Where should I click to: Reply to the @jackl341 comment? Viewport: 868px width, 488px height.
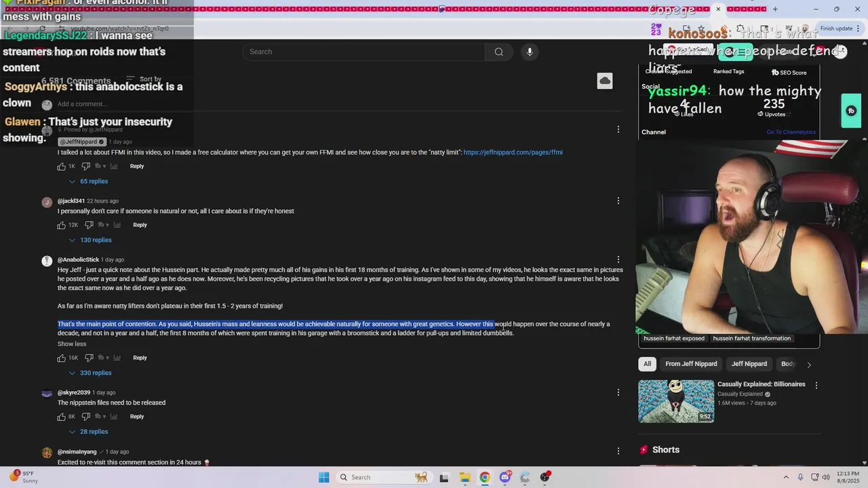(140, 225)
